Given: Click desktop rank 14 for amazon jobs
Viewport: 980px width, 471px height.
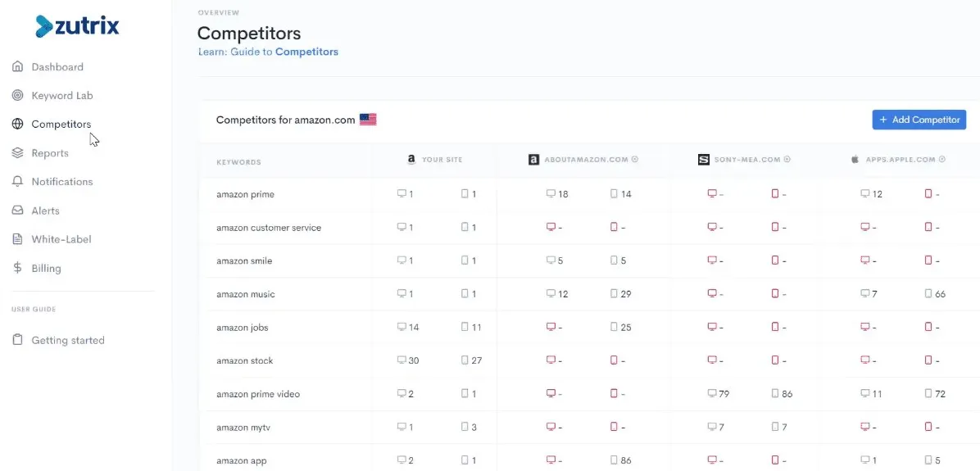Looking at the screenshot, I should click(414, 328).
